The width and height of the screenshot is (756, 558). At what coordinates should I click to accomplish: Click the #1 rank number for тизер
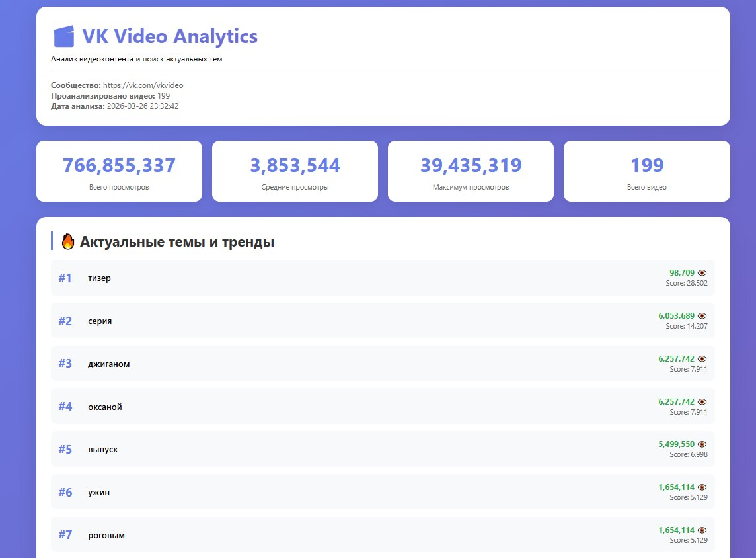pyautogui.click(x=65, y=278)
